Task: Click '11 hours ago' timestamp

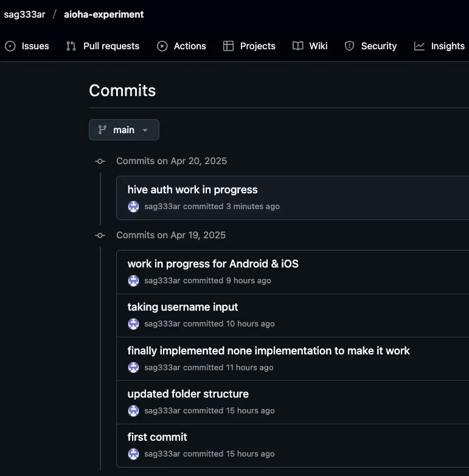Action: pyautogui.click(x=249, y=368)
